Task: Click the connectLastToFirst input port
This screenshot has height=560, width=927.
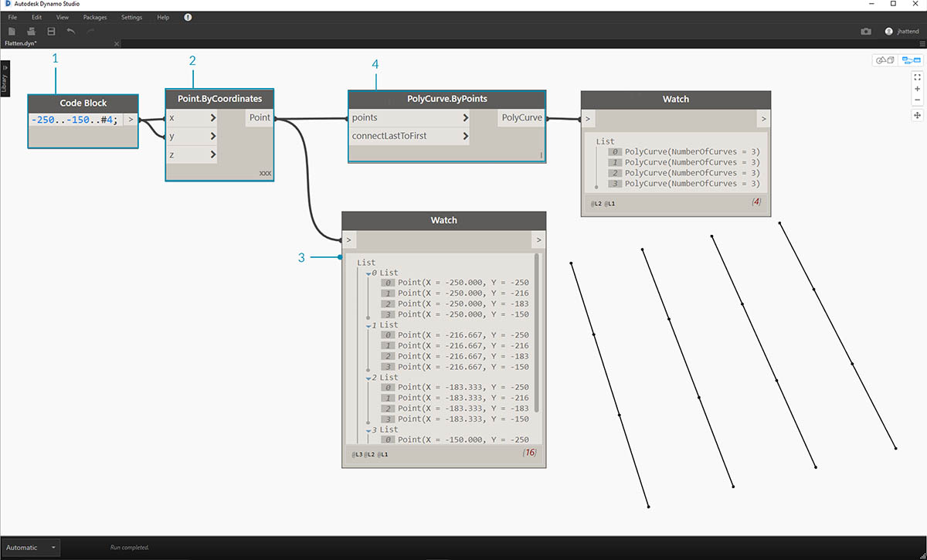Action: (x=410, y=136)
